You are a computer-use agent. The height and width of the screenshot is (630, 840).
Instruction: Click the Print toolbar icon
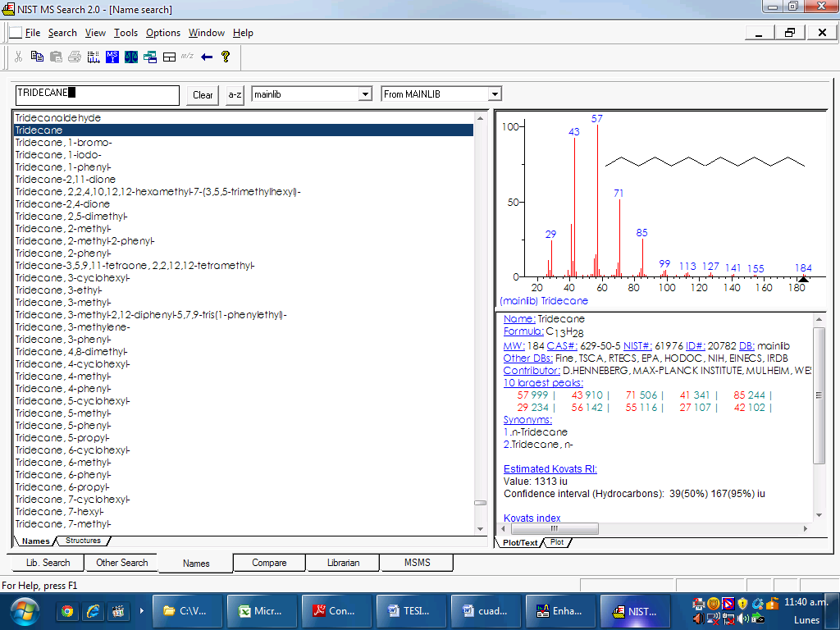75,57
